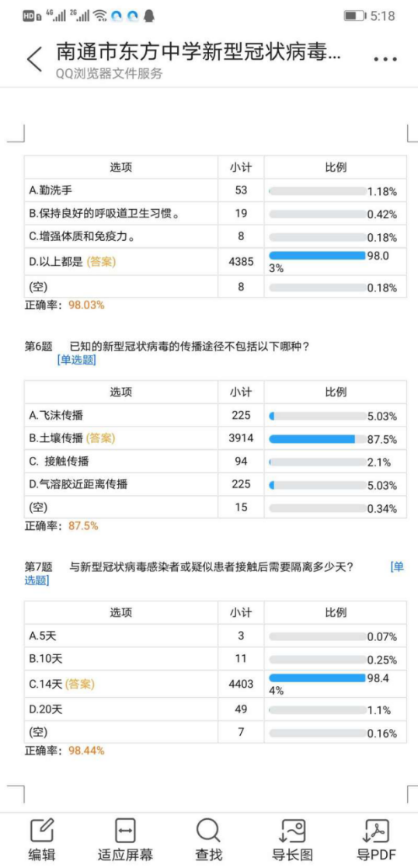Tap the QQ penguin notification icon
The image size is (418, 868).
point(148,16)
